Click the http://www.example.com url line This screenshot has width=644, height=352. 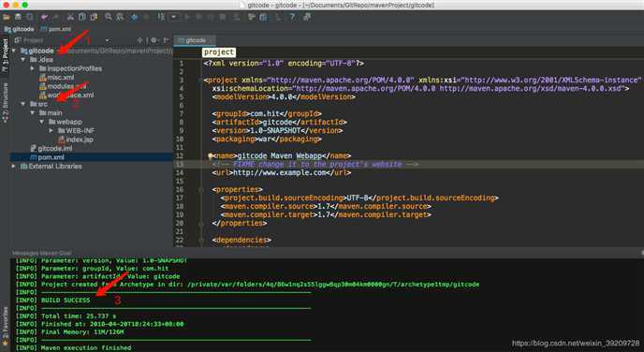point(282,172)
